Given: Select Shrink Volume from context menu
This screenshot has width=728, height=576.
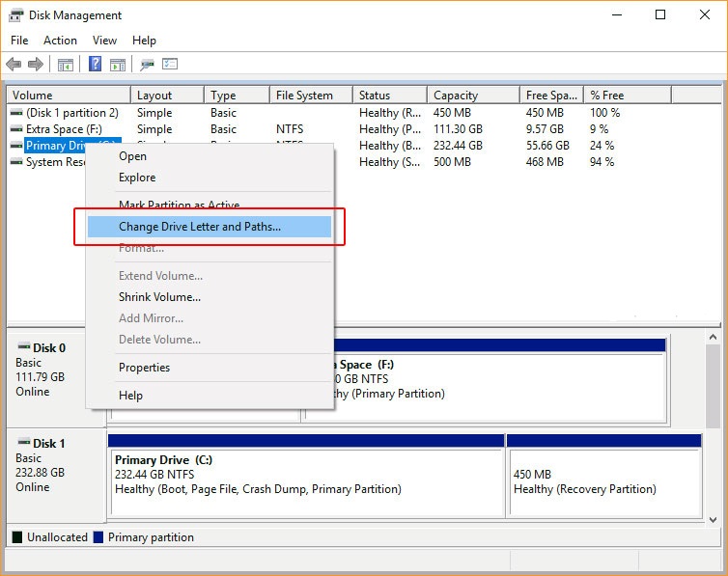Looking at the screenshot, I should click(159, 297).
